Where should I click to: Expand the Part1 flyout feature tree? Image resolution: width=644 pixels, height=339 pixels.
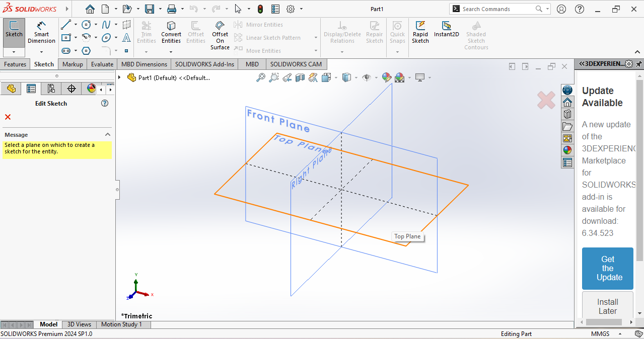[119, 77]
